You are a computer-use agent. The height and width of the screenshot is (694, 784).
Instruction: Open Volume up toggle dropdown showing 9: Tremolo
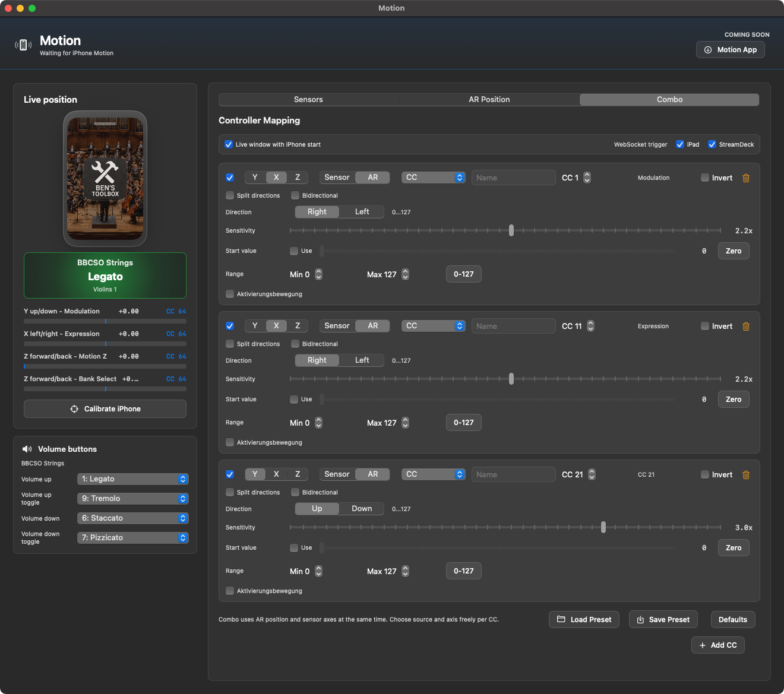tap(133, 499)
